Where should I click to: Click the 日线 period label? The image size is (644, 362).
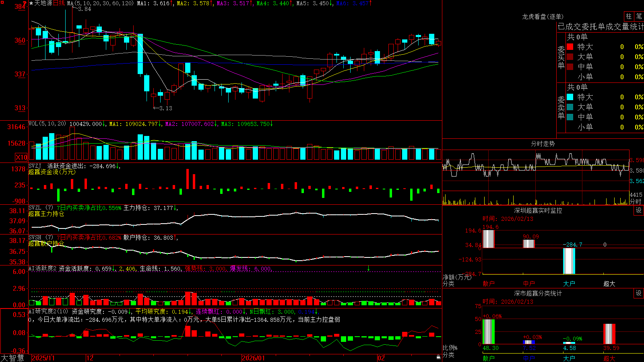point(59,3)
